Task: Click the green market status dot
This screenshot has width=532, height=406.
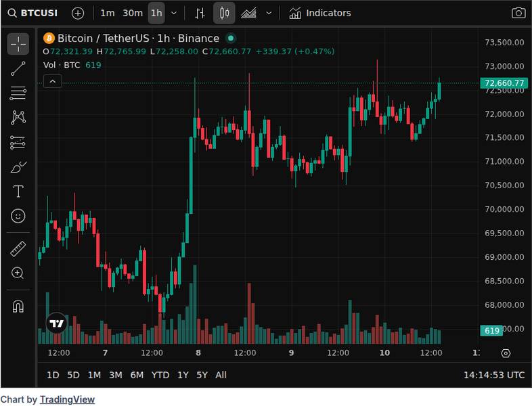Action: pos(231,39)
